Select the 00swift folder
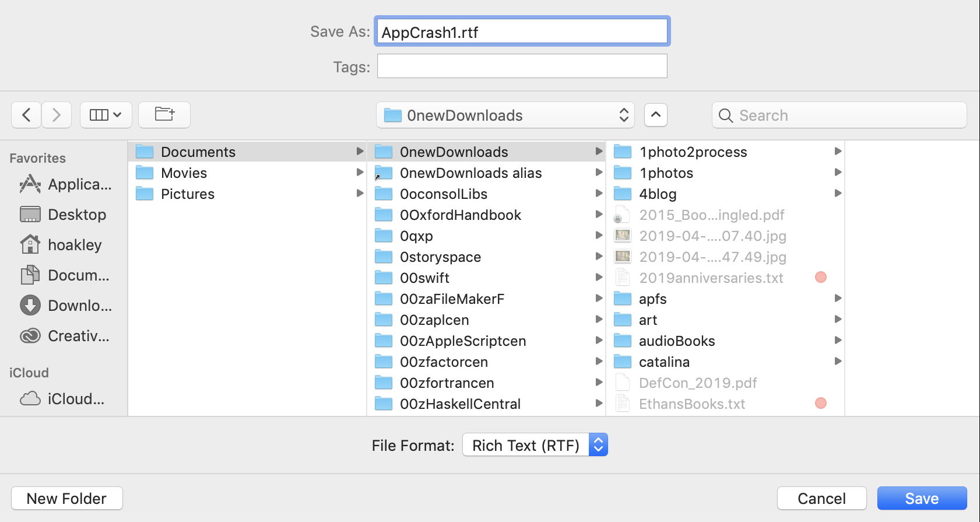The image size is (980, 522). [x=424, y=278]
